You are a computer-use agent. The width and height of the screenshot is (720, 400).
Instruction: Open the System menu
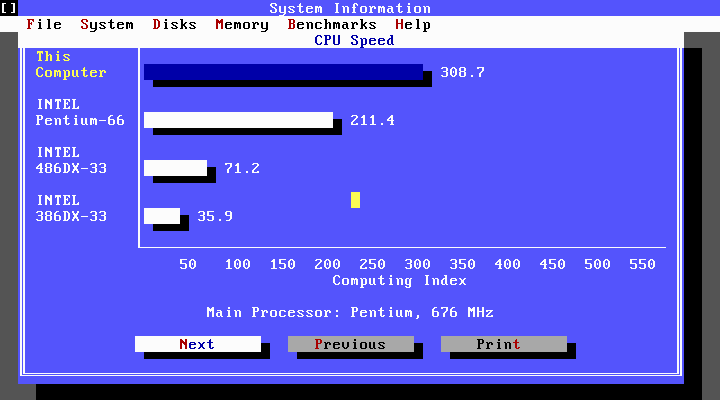click(107, 24)
